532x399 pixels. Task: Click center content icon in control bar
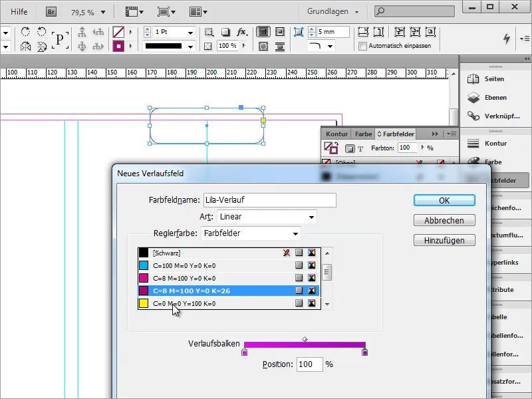pos(430,32)
